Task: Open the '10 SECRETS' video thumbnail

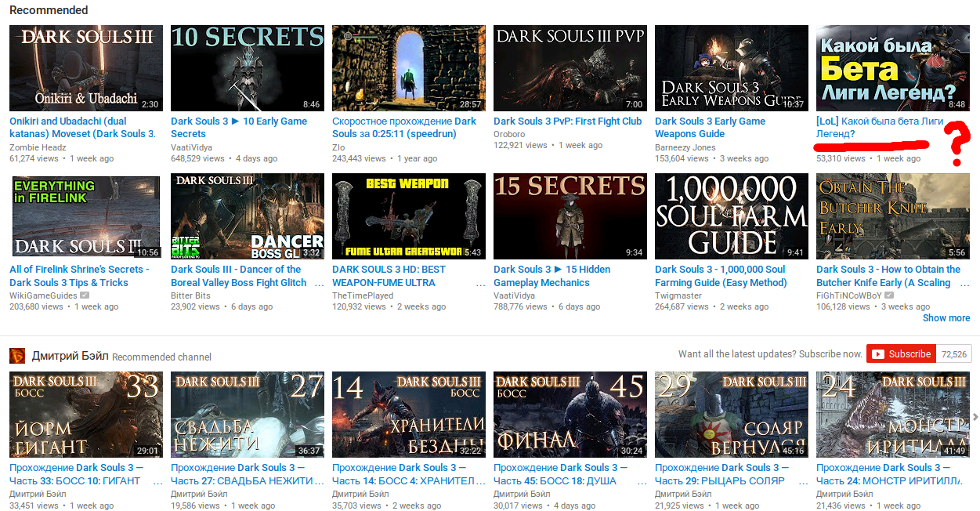Action: coord(247,68)
